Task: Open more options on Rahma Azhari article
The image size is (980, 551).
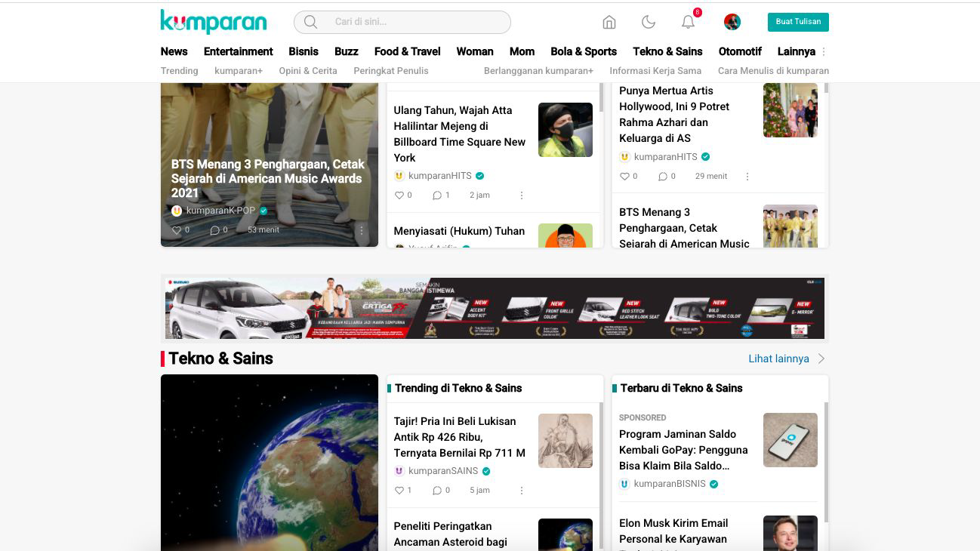Action: coord(747,177)
